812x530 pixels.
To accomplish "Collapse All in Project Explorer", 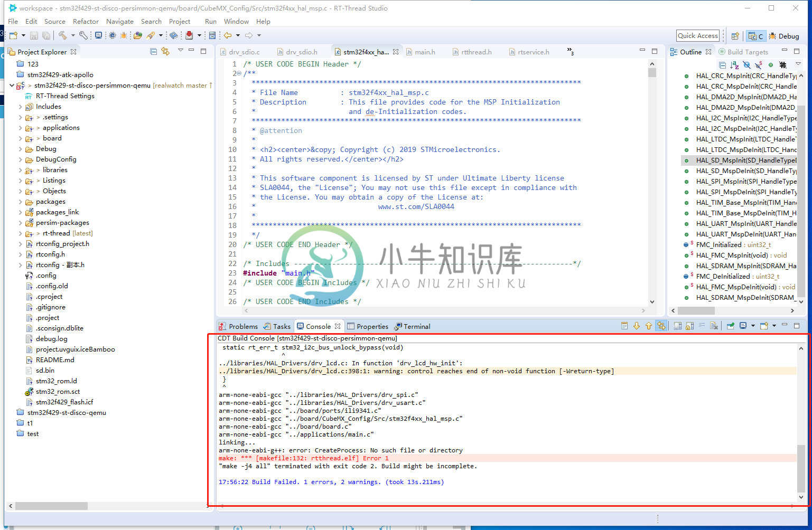I will pos(153,51).
